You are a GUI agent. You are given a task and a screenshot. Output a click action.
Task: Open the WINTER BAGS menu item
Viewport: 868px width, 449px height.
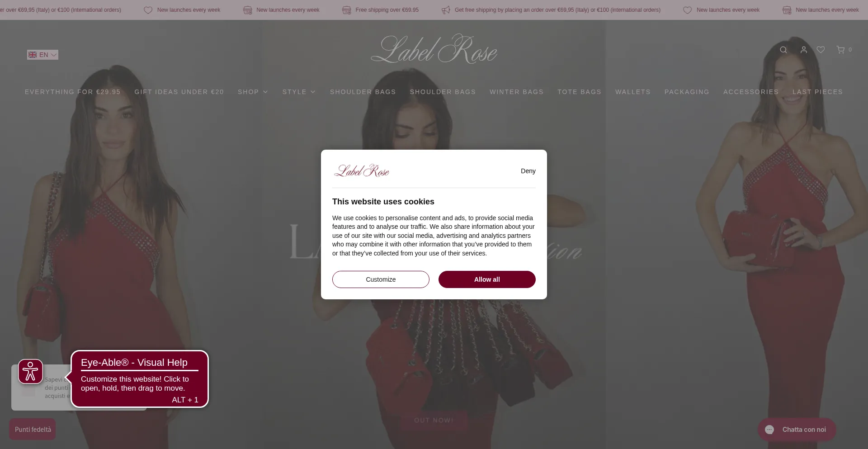(x=517, y=92)
